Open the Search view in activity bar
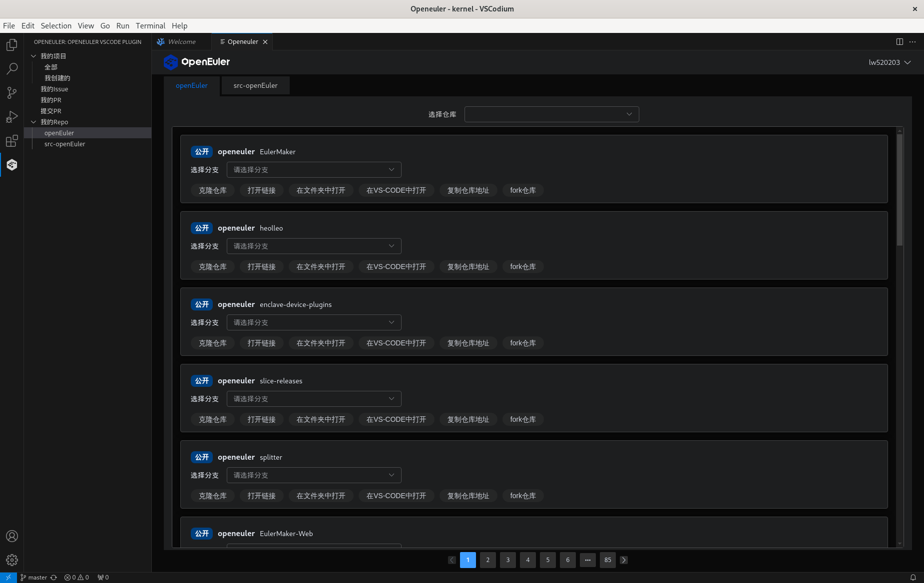924x583 pixels. pos(12,69)
